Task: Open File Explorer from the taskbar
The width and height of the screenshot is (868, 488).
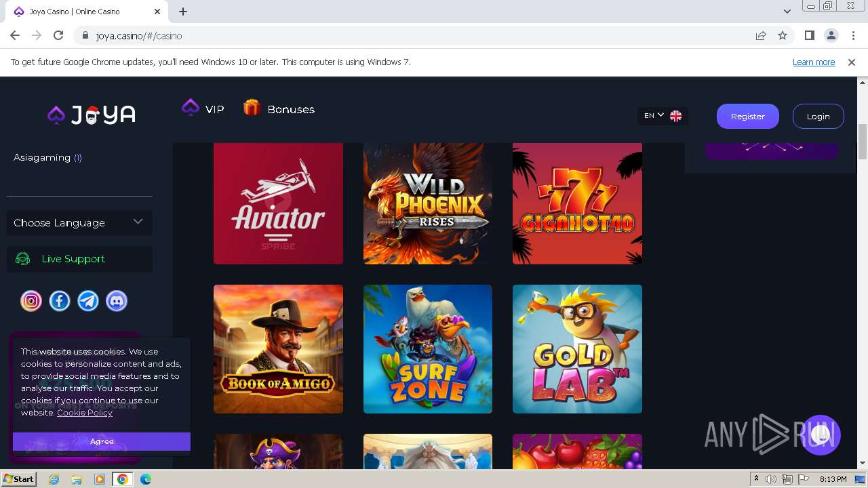Action: point(77,479)
